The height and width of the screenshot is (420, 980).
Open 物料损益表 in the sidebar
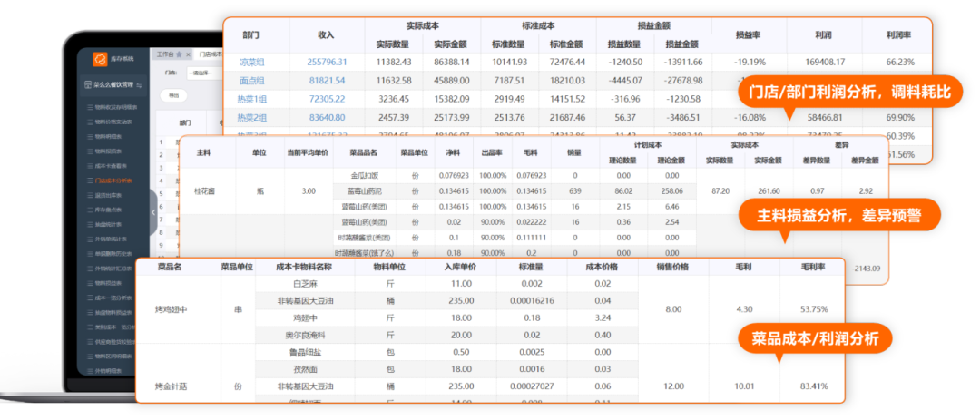pos(109,283)
